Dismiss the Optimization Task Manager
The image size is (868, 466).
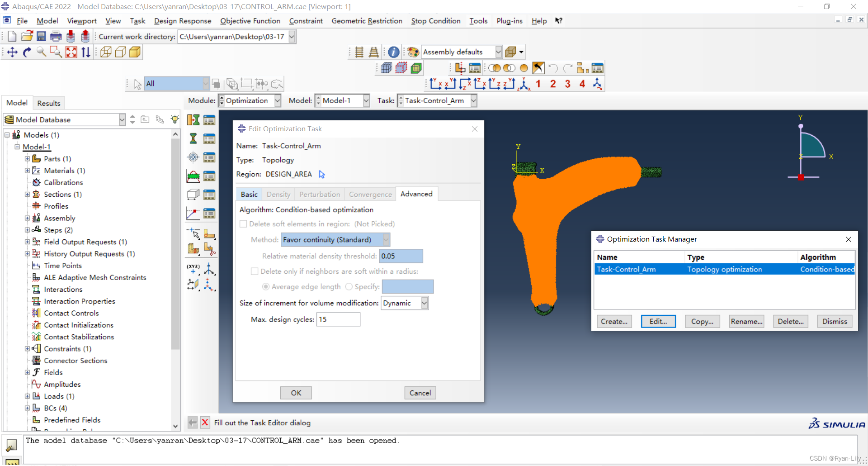point(835,321)
